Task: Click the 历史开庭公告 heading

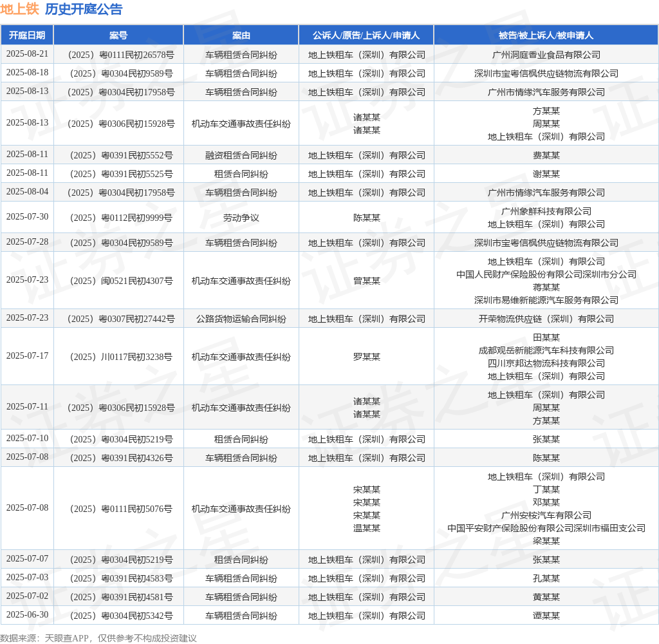Action: click(x=84, y=9)
